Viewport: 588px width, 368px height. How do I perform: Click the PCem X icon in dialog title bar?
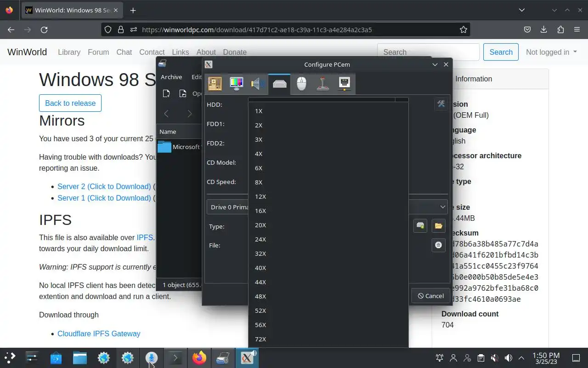(x=209, y=64)
